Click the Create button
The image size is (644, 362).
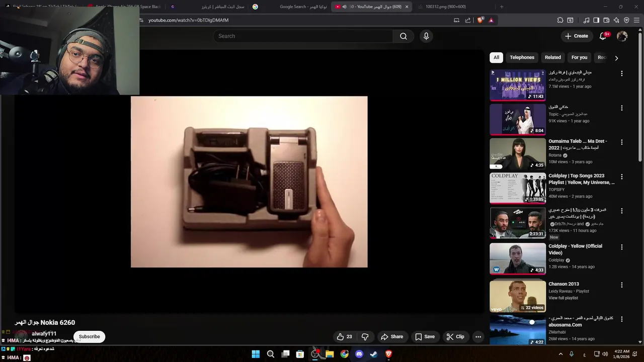click(x=577, y=36)
